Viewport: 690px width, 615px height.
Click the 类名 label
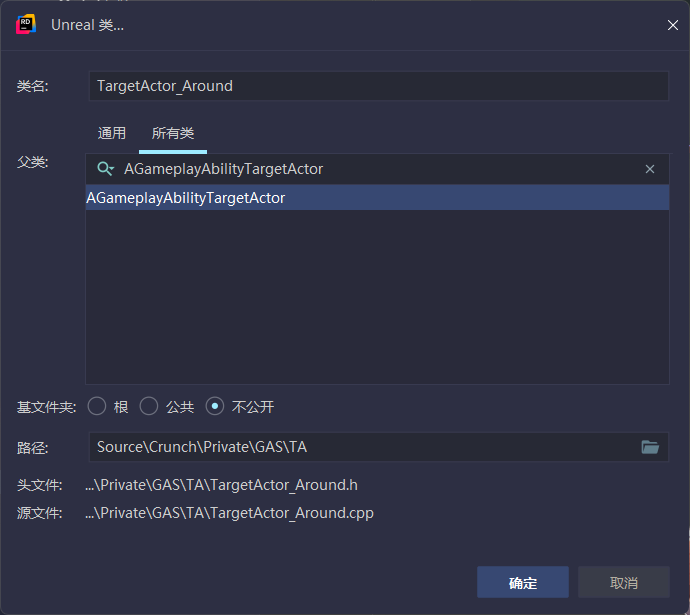[33, 86]
